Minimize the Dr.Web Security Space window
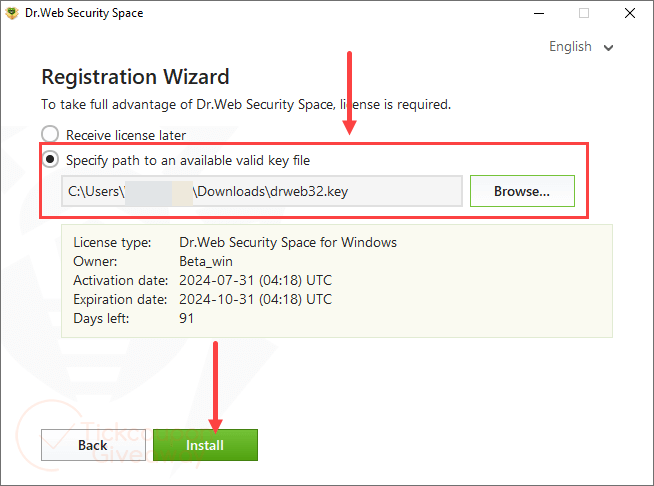Image resolution: width=654 pixels, height=486 pixels. click(x=539, y=13)
